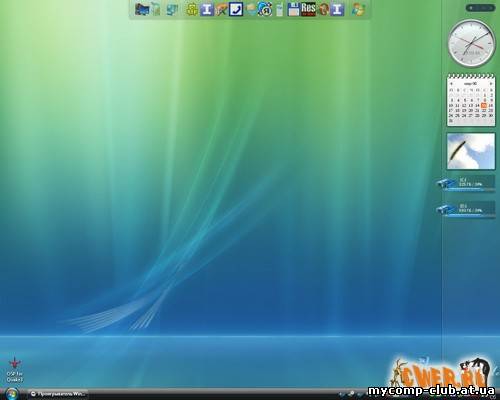The width and height of the screenshot is (500, 400).
Task: Open the teal network computers dock icon
Action: tap(172, 10)
